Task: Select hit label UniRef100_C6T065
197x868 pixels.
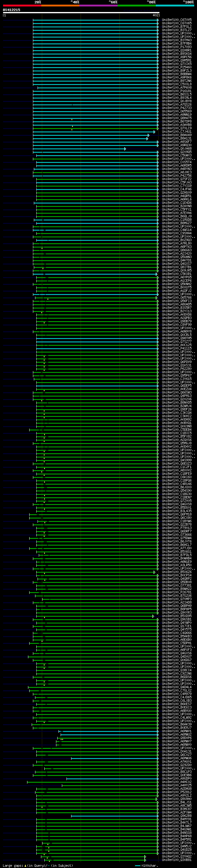Action: (x=177, y=23)
